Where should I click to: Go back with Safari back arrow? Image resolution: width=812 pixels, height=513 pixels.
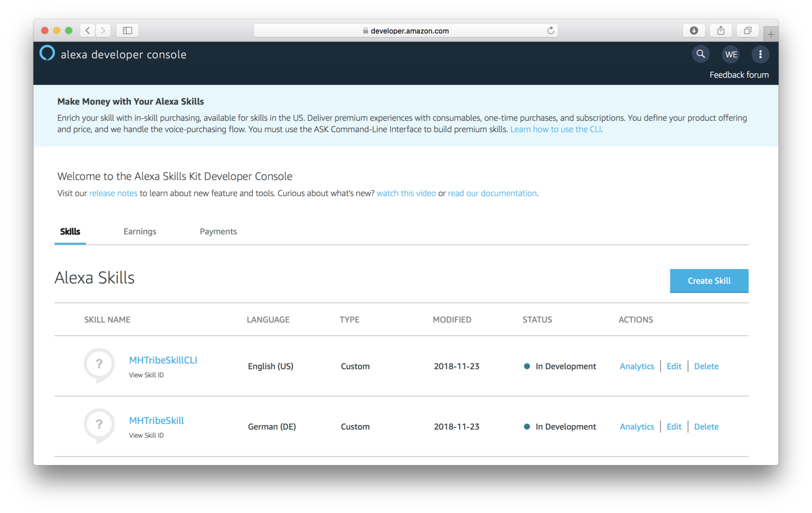pyautogui.click(x=88, y=30)
